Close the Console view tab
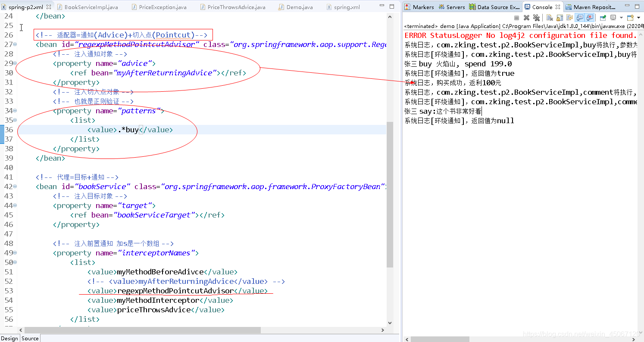The height and width of the screenshot is (342, 644). pyautogui.click(x=558, y=7)
